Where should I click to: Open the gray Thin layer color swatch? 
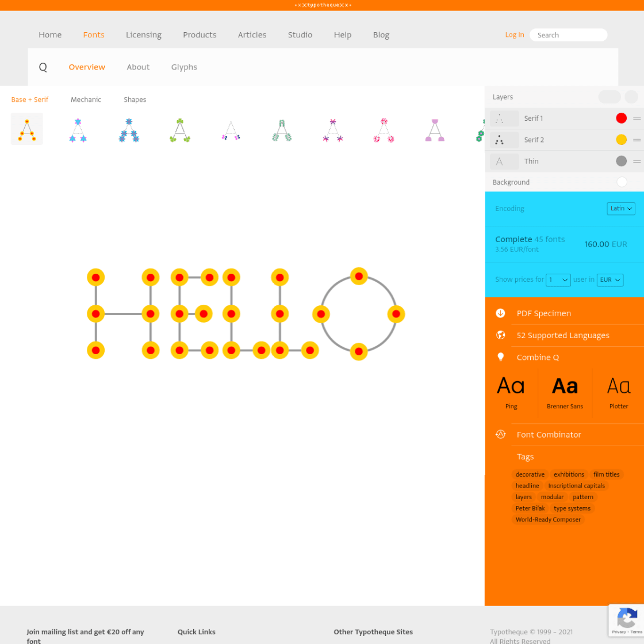point(621,161)
